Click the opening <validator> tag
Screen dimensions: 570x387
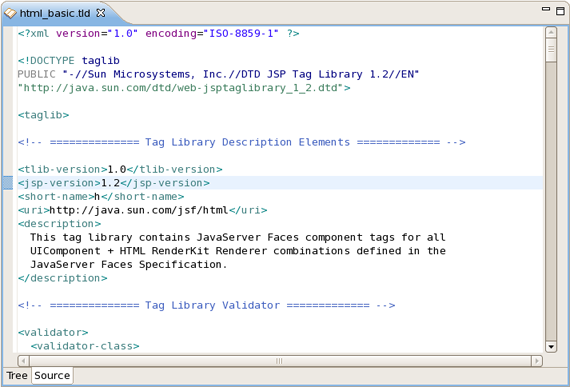pyautogui.click(x=53, y=332)
